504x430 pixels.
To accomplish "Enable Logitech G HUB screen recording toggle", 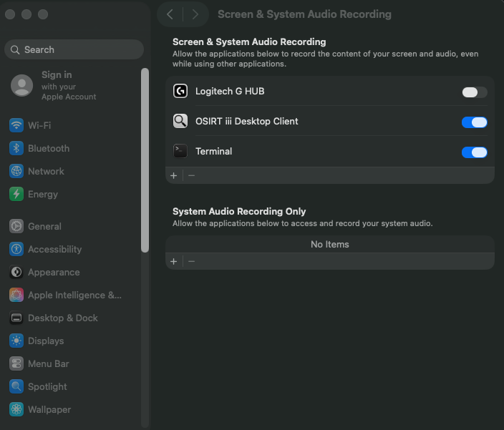I will coord(474,92).
